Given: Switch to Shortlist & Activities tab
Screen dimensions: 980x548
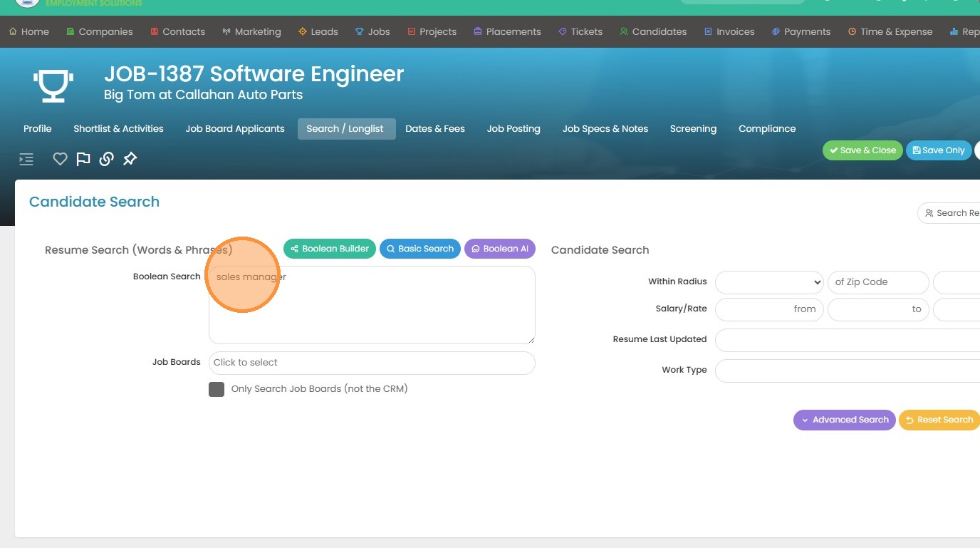Looking at the screenshot, I should pyautogui.click(x=118, y=129).
